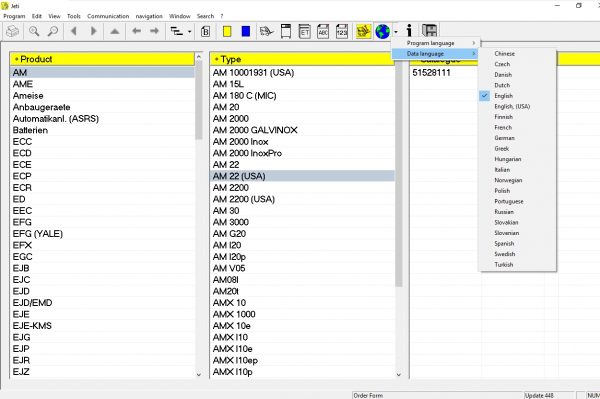Open the dropdown arrow next to globe icon
The width and height of the screenshot is (600, 399).
(396, 32)
